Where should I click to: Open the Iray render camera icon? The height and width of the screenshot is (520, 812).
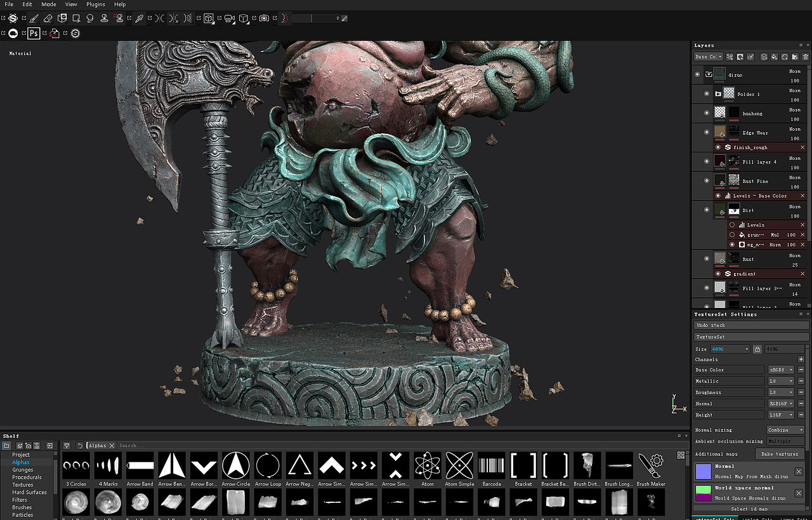coord(264,18)
